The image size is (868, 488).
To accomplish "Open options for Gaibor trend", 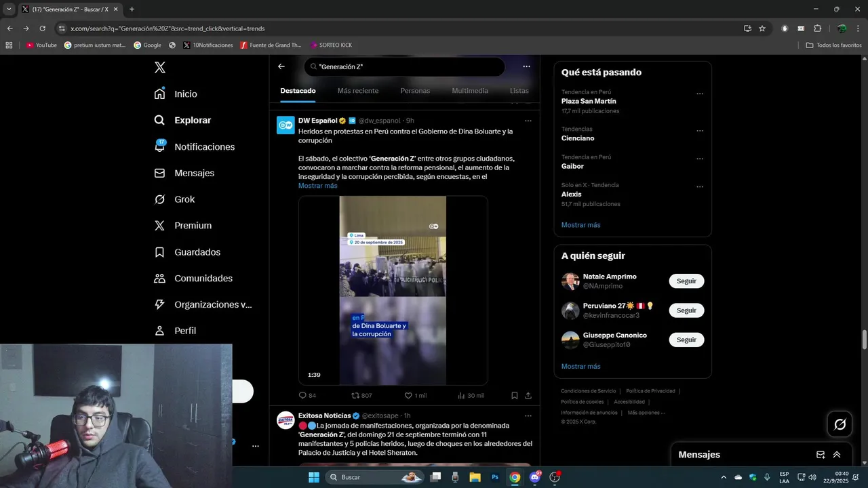I will pyautogui.click(x=700, y=159).
